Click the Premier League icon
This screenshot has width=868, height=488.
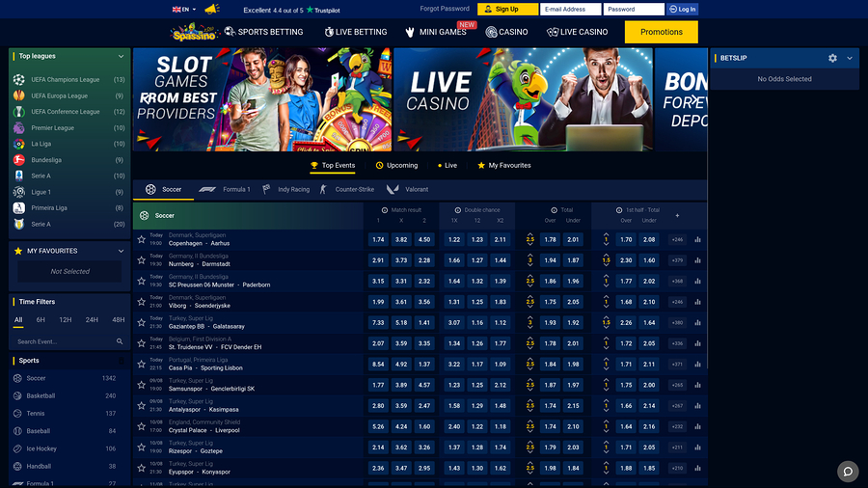(19, 128)
